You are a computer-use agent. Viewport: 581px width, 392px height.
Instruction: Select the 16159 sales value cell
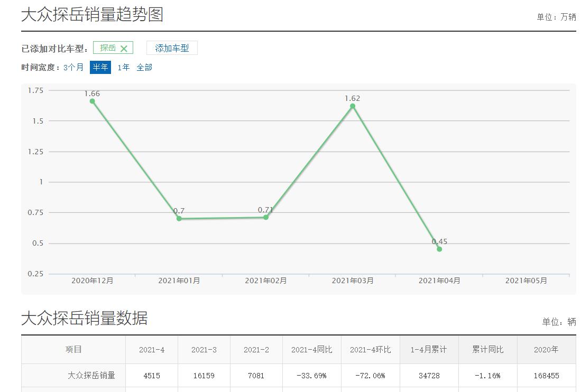pyautogui.click(x=204, y=376)
